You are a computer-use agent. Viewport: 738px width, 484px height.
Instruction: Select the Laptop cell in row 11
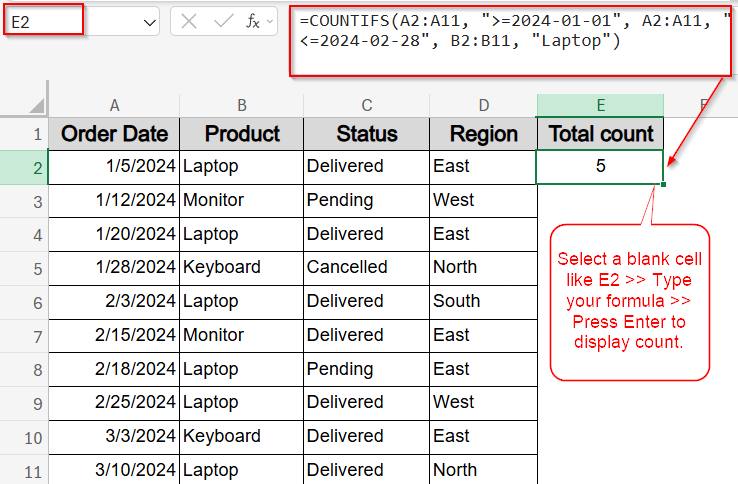pos(241,470)
